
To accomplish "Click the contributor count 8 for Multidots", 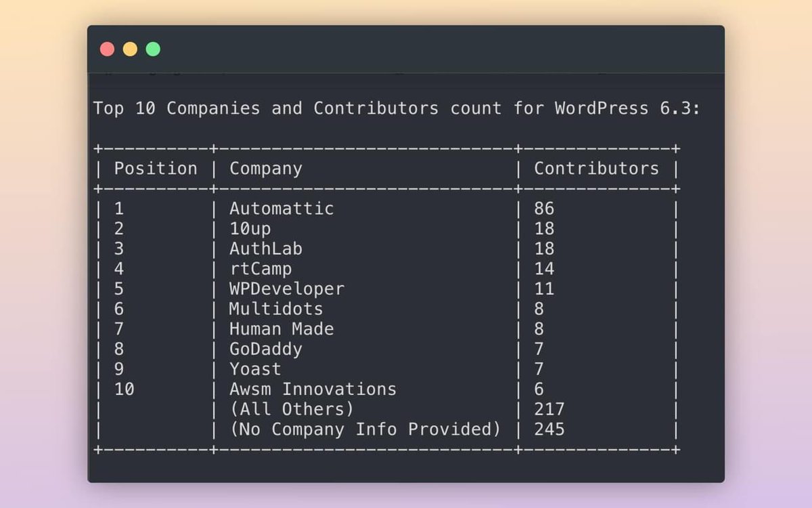I will coord(539,309).
